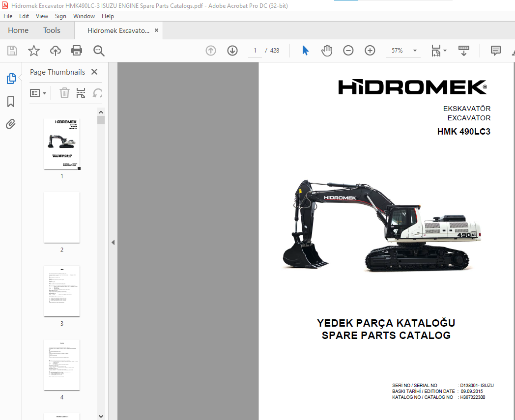The width and height of the screenshot is (515, 420).
Task: Rotate page icon in thumbnails panel
Action: tap(97, 93)
